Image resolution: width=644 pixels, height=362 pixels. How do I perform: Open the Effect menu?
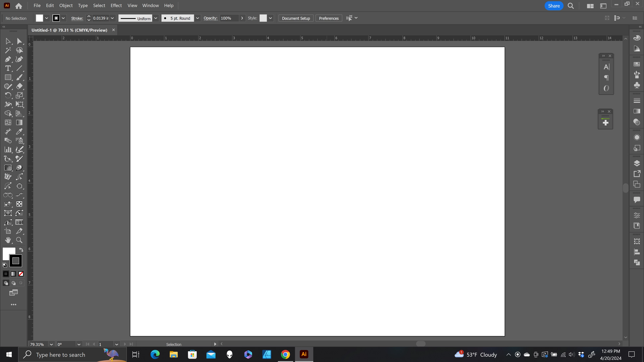[116, 6]
